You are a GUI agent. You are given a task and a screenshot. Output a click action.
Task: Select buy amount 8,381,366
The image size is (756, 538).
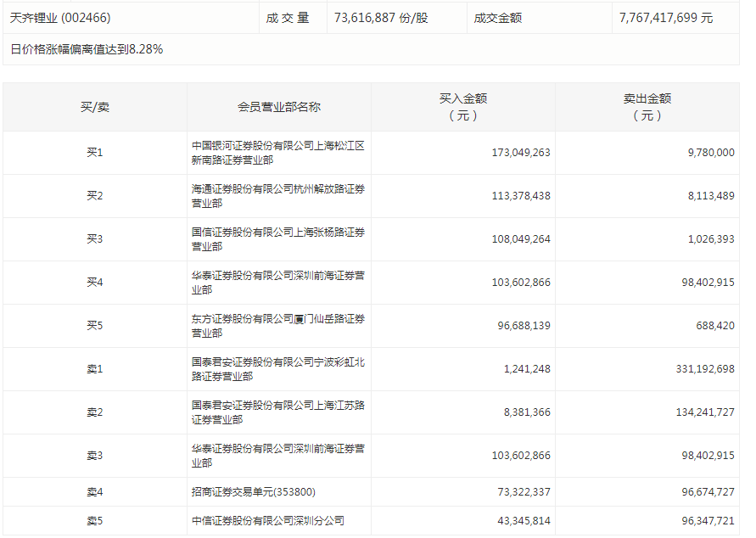tap(527, 412)
